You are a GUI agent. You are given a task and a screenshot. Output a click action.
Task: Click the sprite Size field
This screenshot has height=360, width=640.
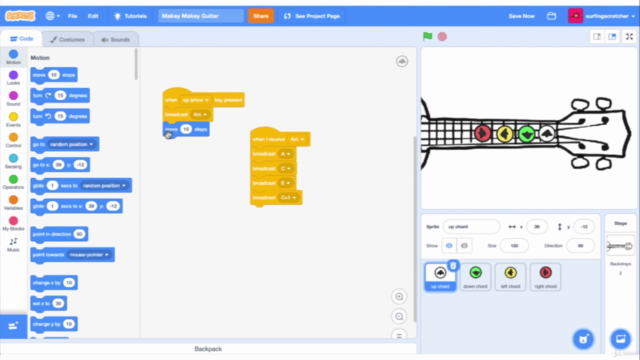[x=514, y=246]
